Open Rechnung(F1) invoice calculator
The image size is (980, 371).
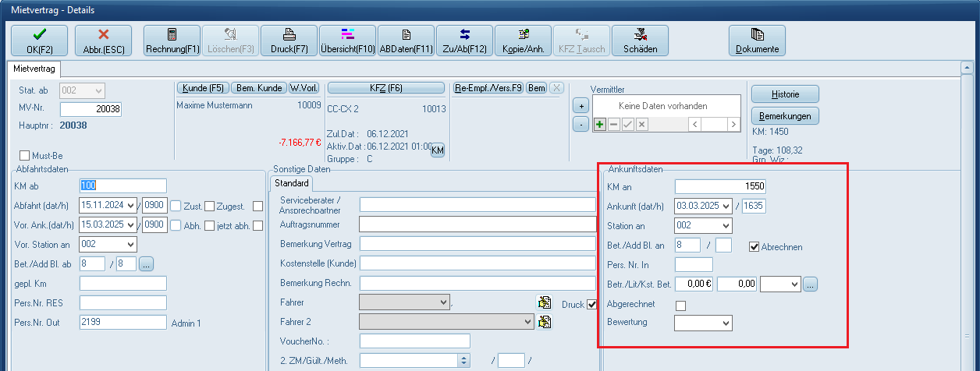(172, 41)
